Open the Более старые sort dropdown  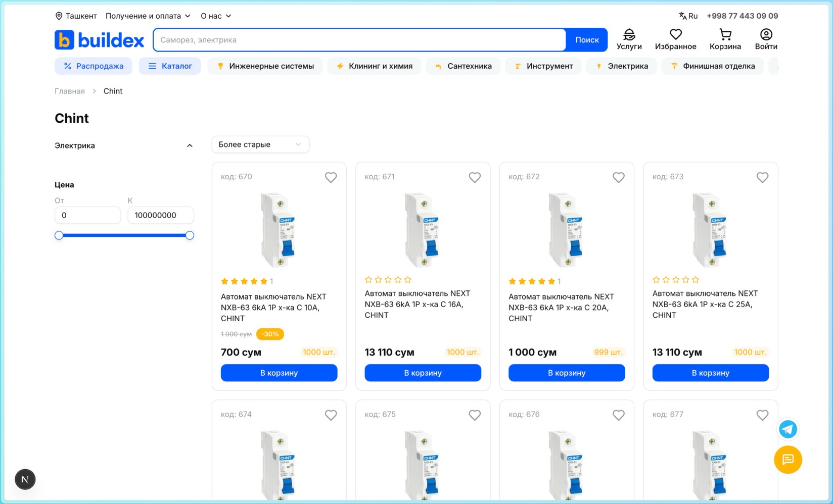click(260, 144)
